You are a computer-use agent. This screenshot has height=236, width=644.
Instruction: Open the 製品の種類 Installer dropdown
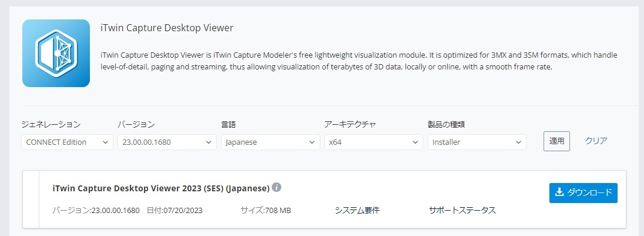[x=477, y=142]
